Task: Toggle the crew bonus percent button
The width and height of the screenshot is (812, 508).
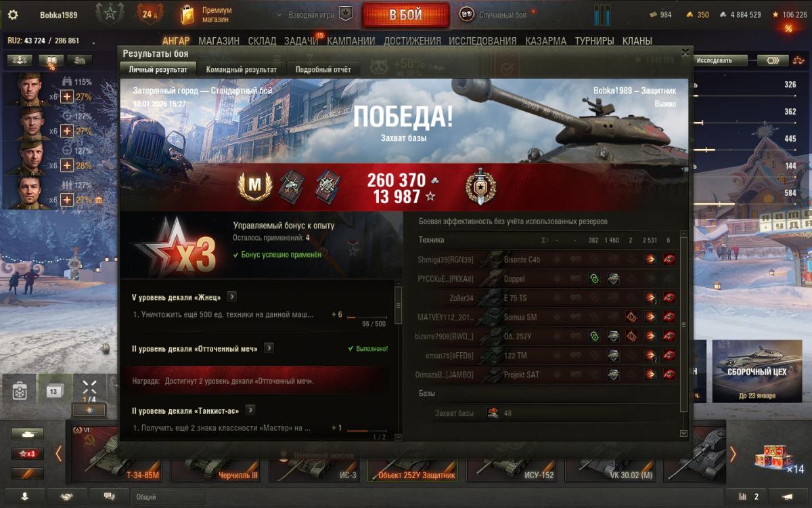Action: [x=51, y=60]
